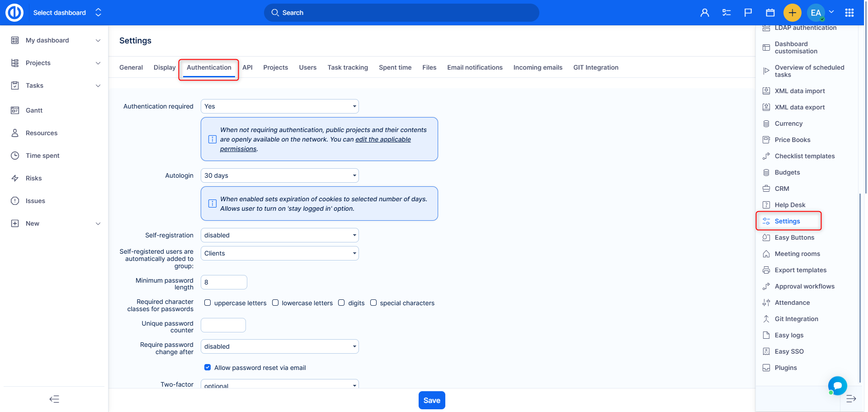This screenshot has width=868, height=412.
Task: Check the digits password requirement
Action: point(341,303)
